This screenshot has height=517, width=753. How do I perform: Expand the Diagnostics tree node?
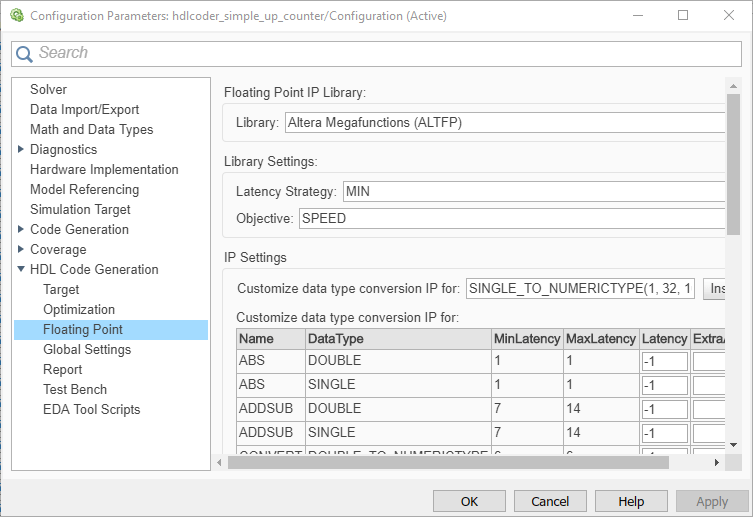coord(21,150)
